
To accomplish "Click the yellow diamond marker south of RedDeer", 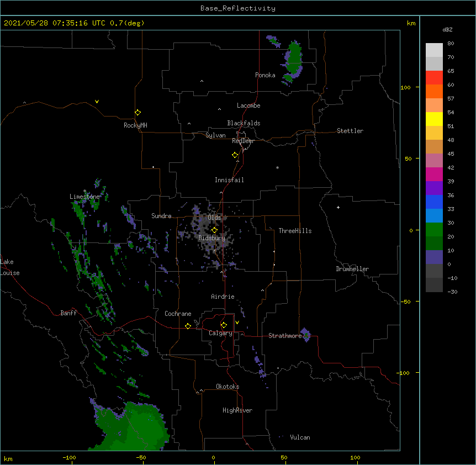I will pos(235,155).
